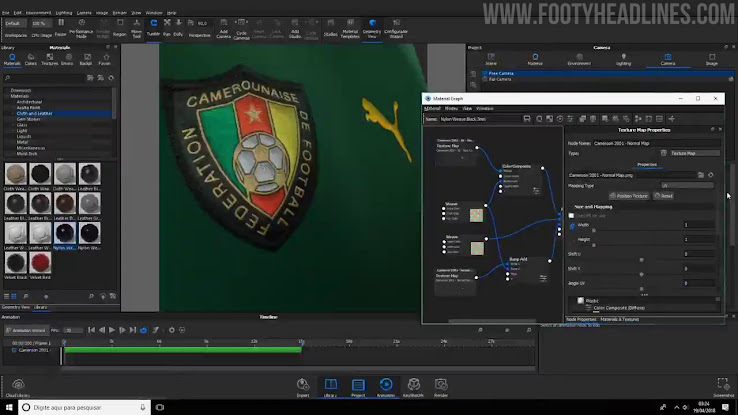Select the Velvet Red material thumbnail

[40, 263]
